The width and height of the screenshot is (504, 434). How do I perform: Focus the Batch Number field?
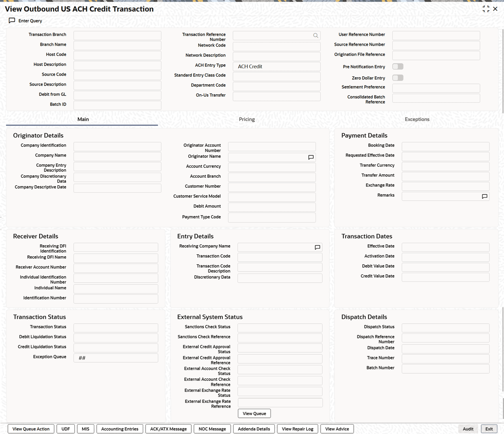[446, 369]
